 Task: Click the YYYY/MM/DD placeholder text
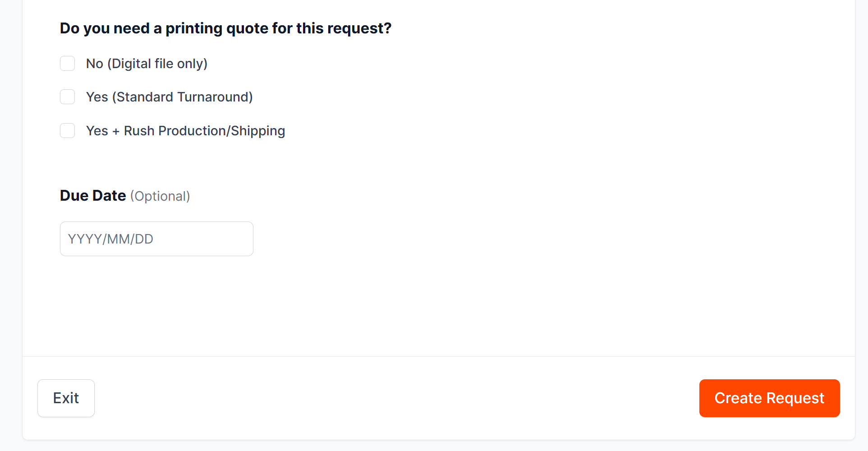coord(110,239)
